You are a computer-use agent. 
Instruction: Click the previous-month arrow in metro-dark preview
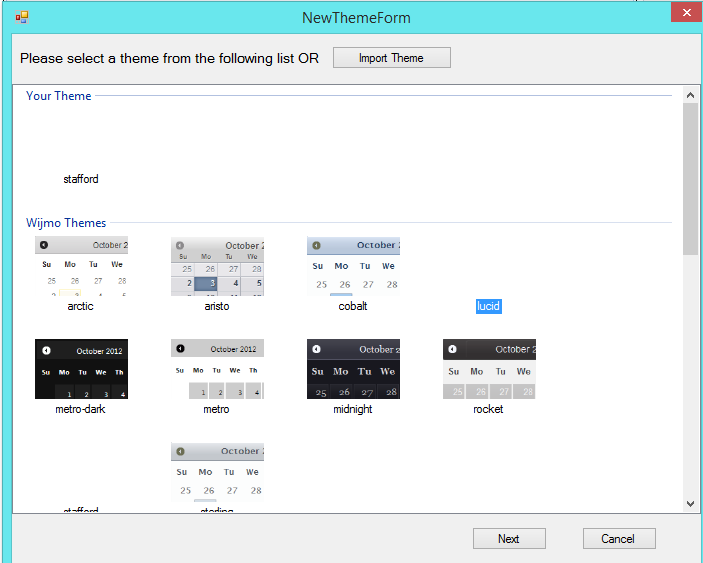pyautogui.click(x=46, y=351)
